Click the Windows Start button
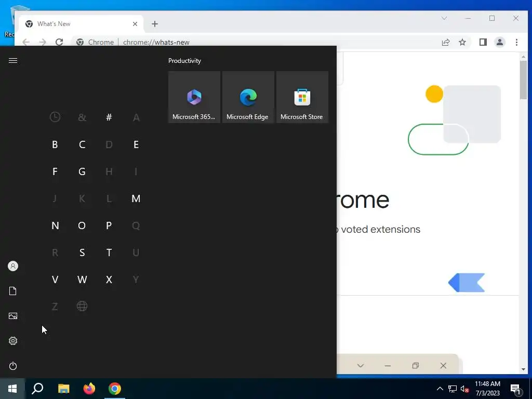Viewport: 532px width, 399px height. (12, 389)
